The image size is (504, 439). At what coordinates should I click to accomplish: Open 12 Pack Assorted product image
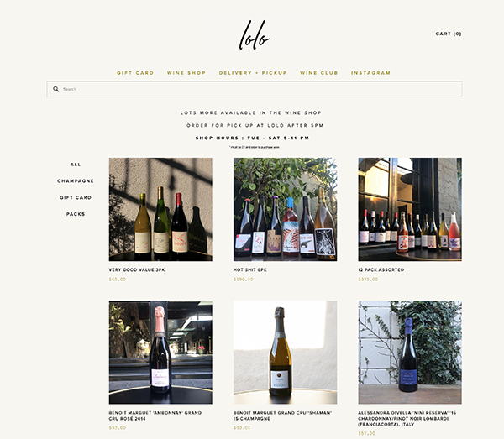pyautogui.click(x=410, y=209)
